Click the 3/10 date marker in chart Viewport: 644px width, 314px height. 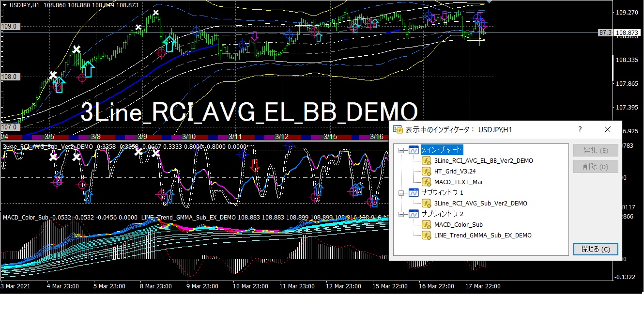[x=189, y=137]
